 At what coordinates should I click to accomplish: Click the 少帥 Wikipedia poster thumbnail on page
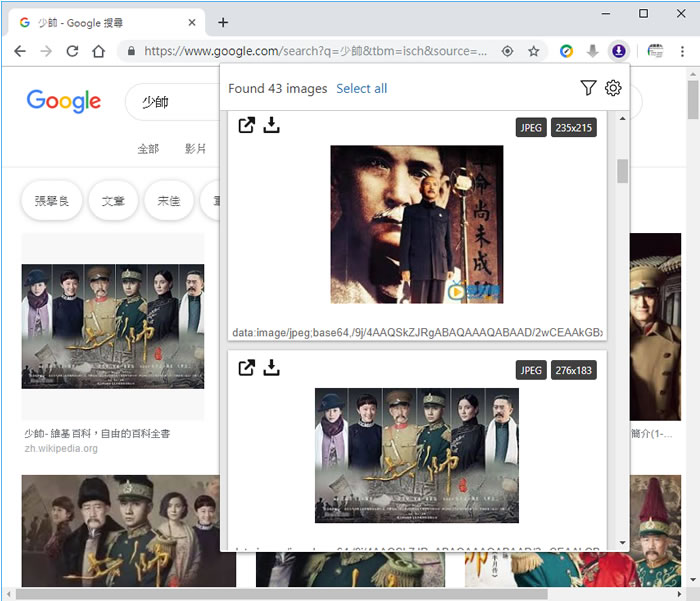(x=113, y=326)
